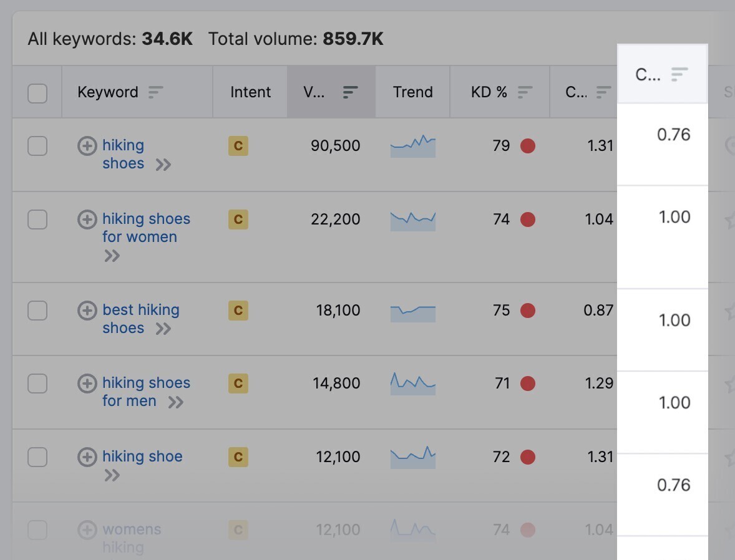The width and height of the screenshot is (735, 560).
Task: Click Commercial intent badge for hiking shoes
Action: (x=238, y=146)
